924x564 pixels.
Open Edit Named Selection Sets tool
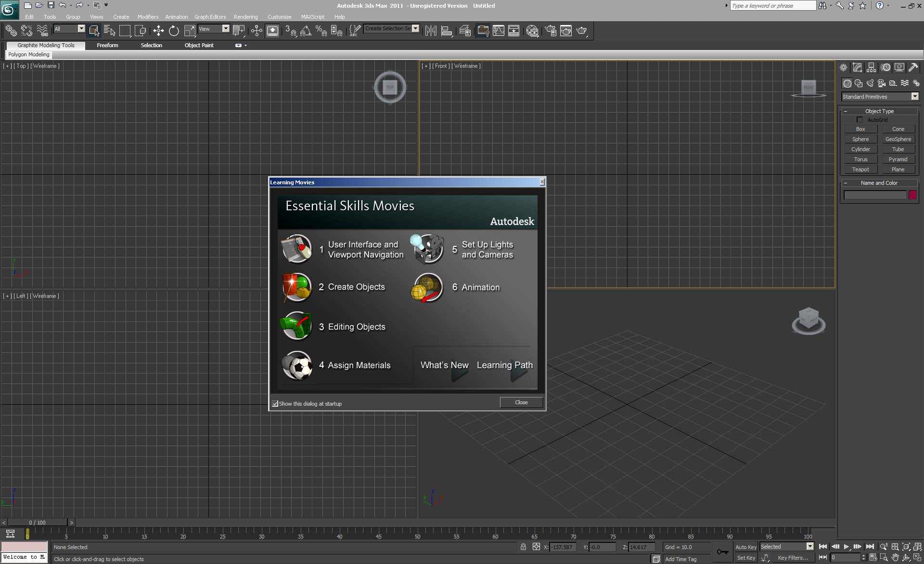pos(355,31)
